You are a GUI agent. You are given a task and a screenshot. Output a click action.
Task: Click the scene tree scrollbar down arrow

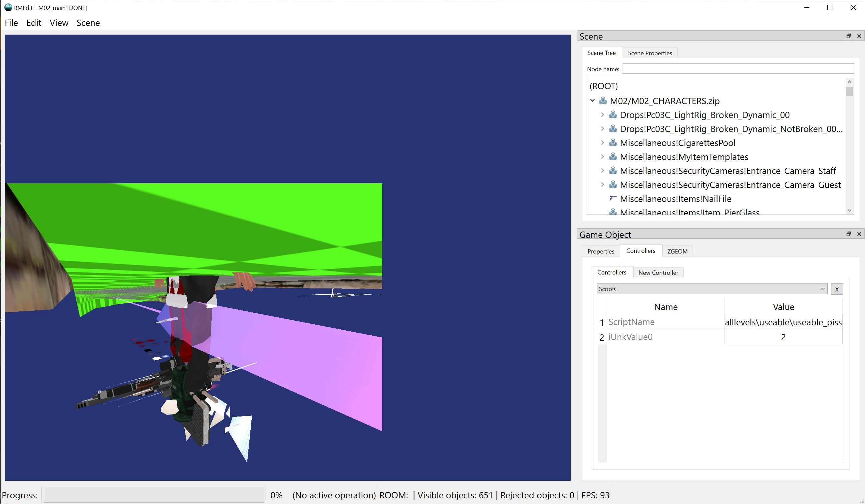tap(850, 211)
